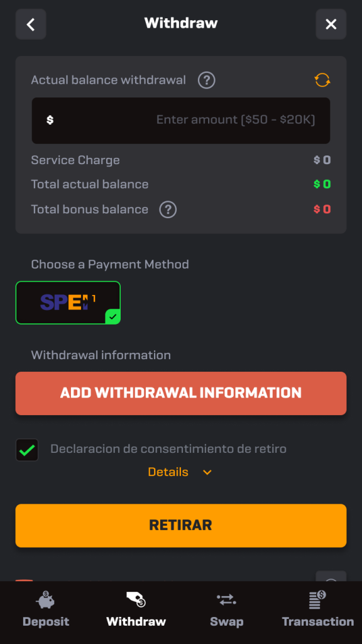Click the chevron next to Details

point(207,473)
